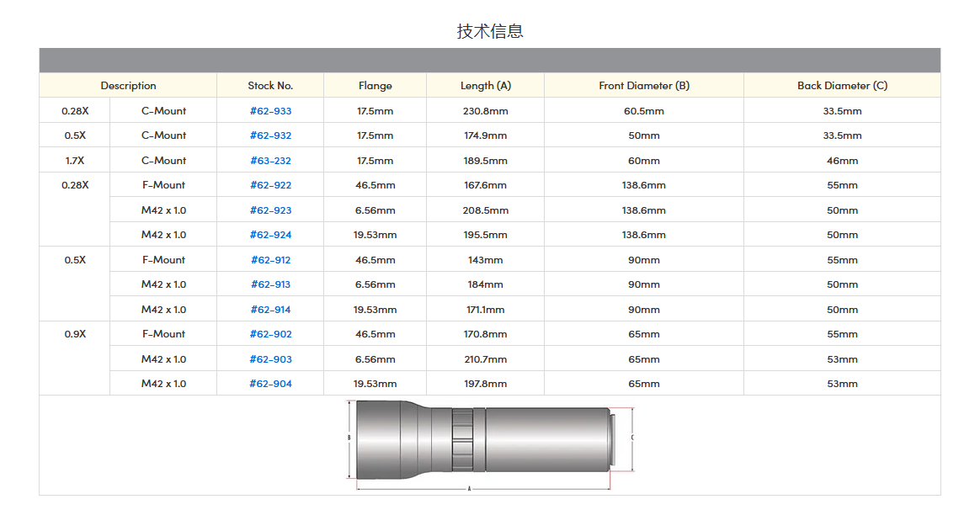Select the Front Diameter (B) header
The image size is (980, 531).
click(643, 86)
